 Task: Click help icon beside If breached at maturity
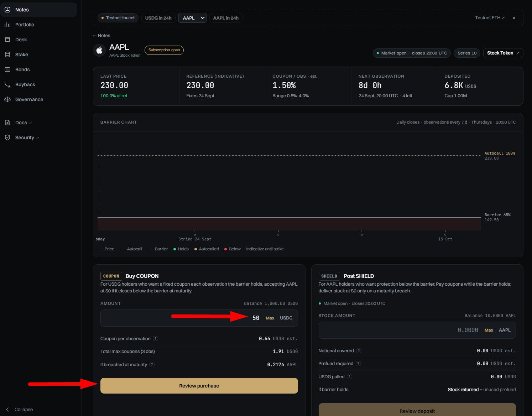[152, 365]
